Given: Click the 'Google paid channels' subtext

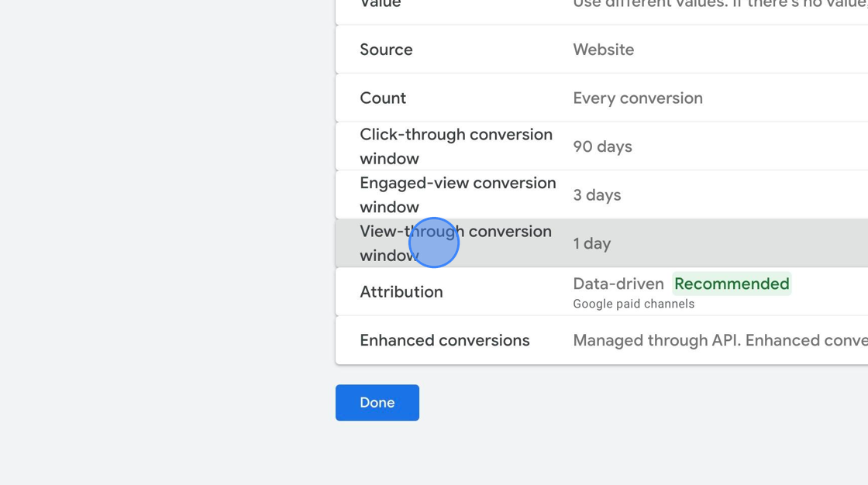Looking at the screenshot, I should pyautogui.click(x=633, y=304).
